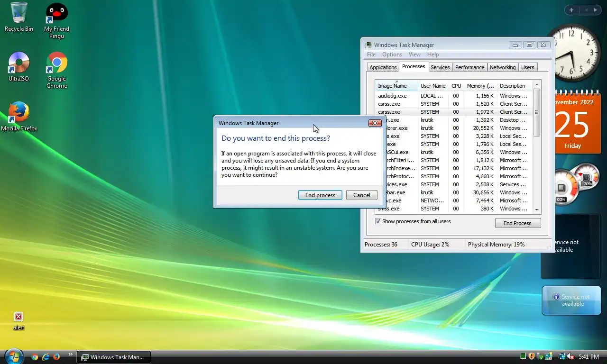
Task: Open the Recycle Bin desktop icon
Action: 19,17
